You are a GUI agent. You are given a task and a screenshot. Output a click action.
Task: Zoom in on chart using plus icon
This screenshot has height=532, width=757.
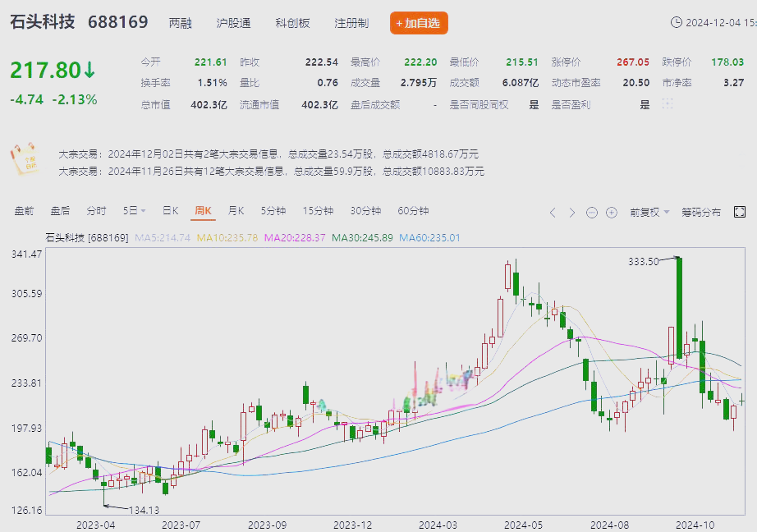click(x=610, y=212)
